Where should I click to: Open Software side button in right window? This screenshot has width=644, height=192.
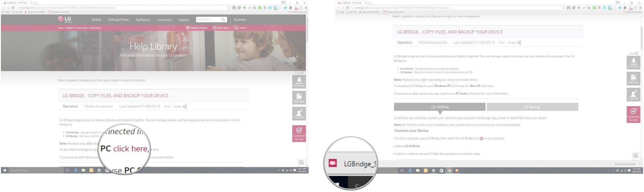click(633, 62)
